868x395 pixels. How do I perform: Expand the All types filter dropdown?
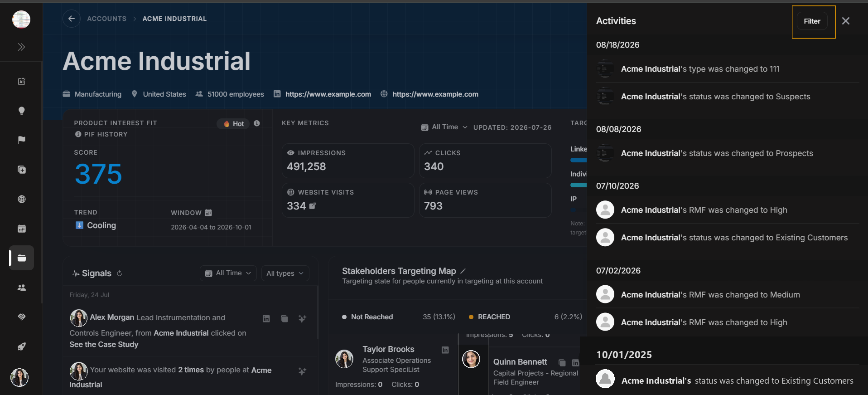coord(285,273)
